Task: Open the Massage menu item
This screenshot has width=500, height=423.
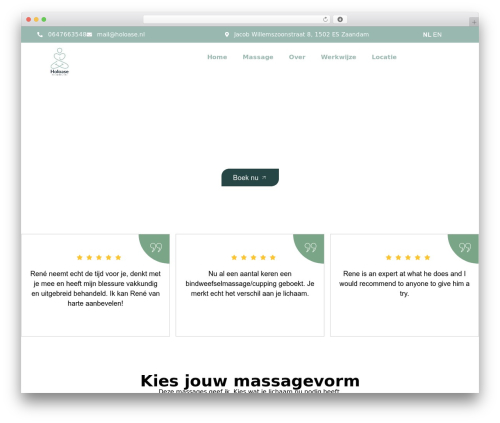Action: [x=258, y=57]
